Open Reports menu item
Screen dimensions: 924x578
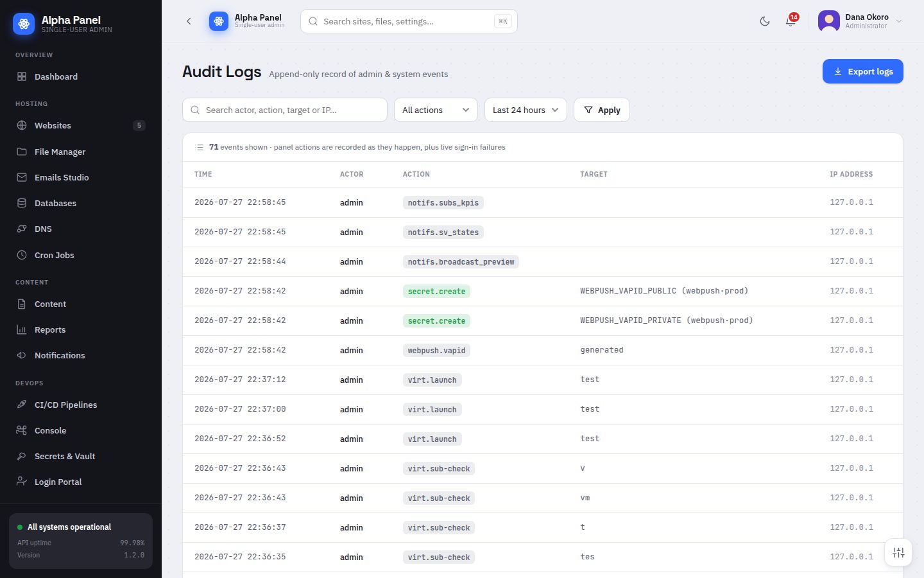tap(81, 329)
